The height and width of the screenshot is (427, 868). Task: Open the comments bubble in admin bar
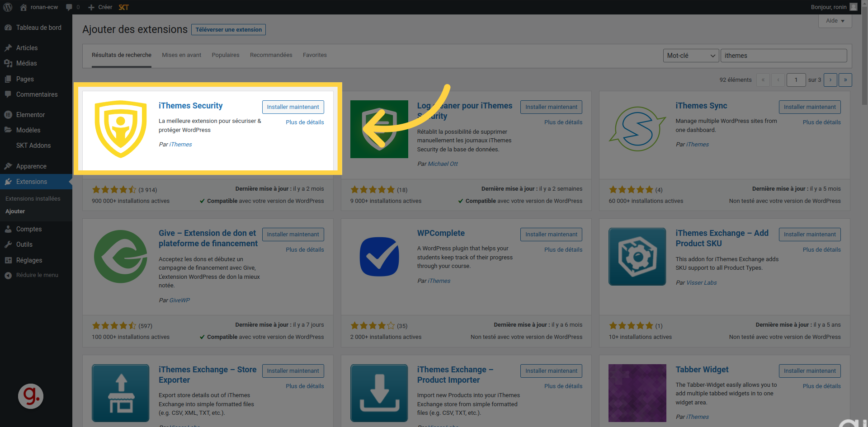click(69, 7)
